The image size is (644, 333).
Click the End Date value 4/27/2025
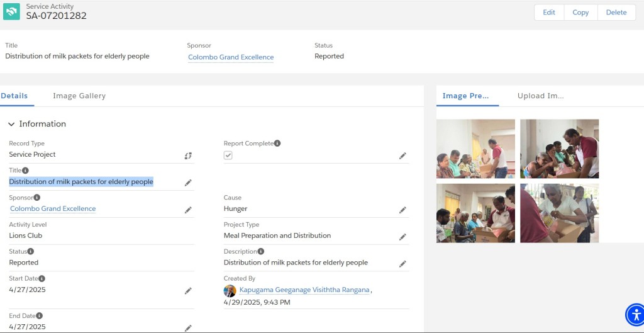click(27, 327)
